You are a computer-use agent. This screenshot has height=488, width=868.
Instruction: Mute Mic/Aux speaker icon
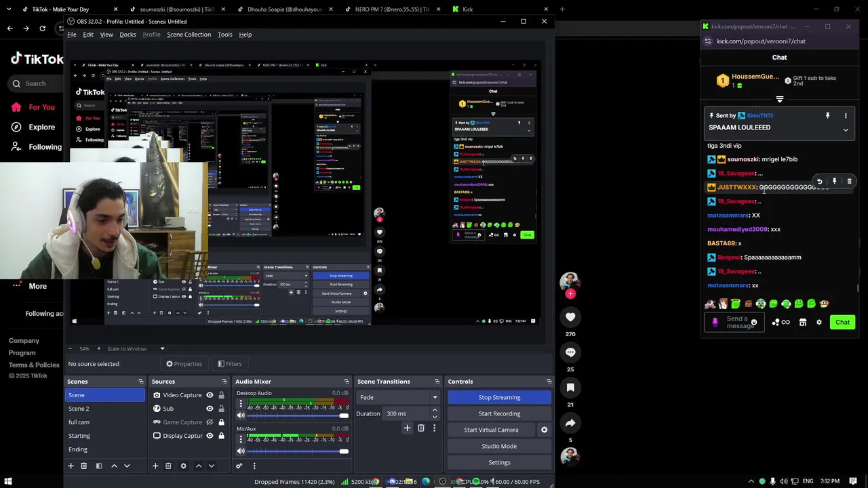(241, 451)
